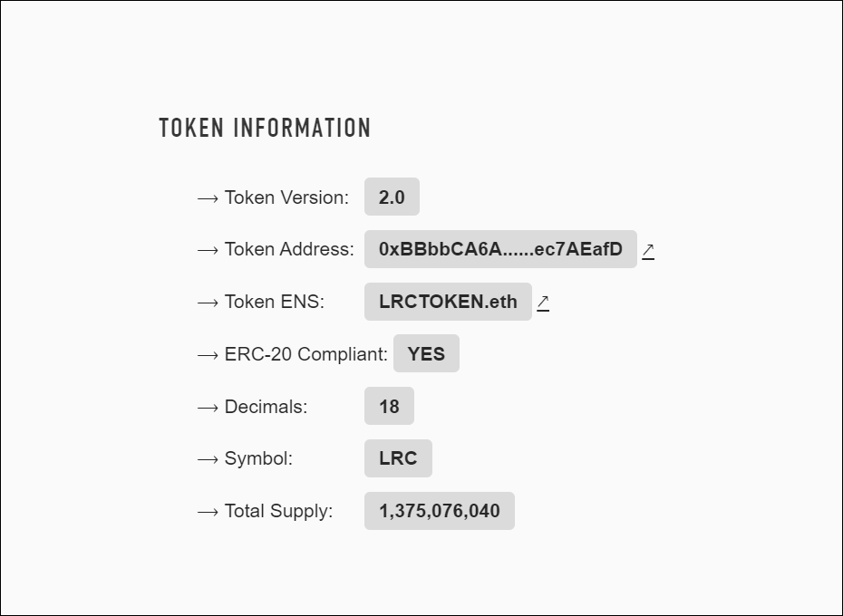Click the arrow icon before Decimals
The image size is (843, 616).
207,407
